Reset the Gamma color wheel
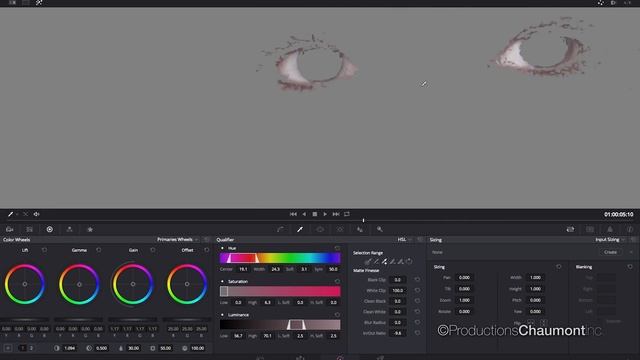The height and width of the screenshot is (360, 640). tap(98, 250)
